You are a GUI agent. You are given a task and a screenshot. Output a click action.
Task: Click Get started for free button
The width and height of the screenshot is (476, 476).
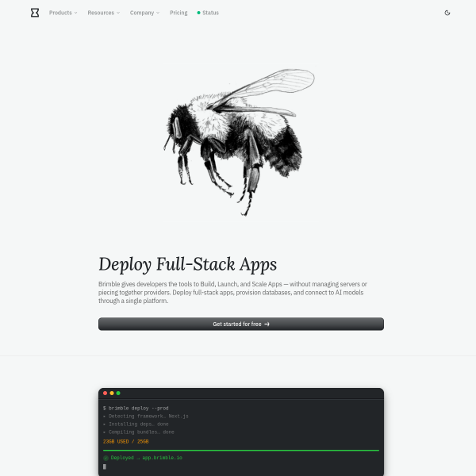pos(241,324)
